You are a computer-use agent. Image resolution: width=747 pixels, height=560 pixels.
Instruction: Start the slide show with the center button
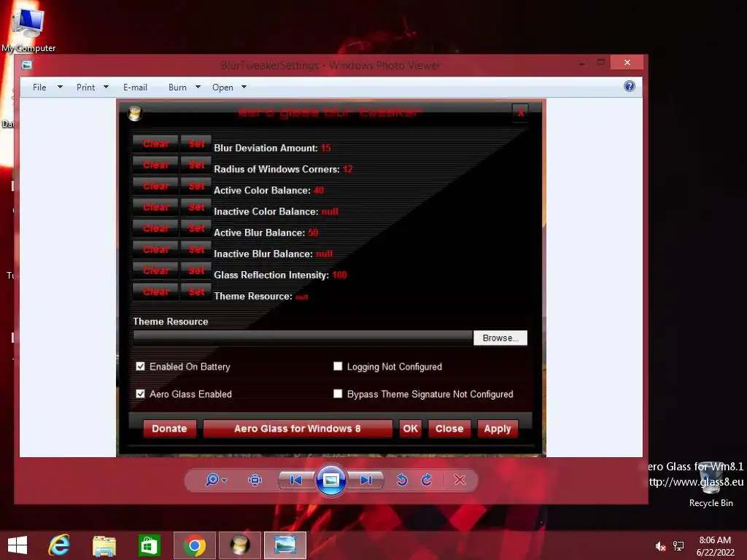331,480
